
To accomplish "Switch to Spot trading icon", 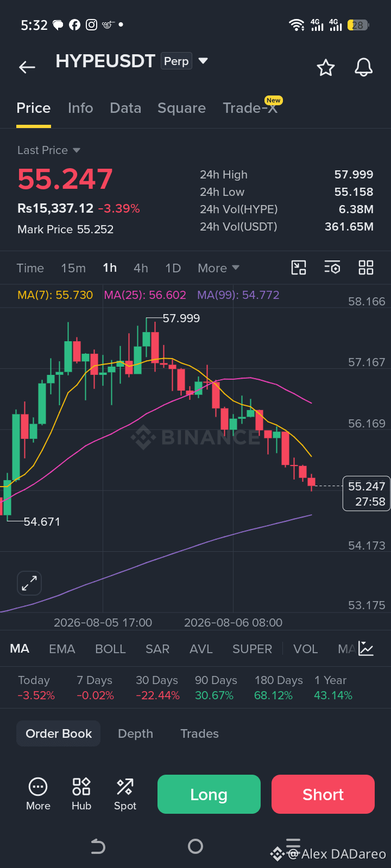I will pos(125,794).
